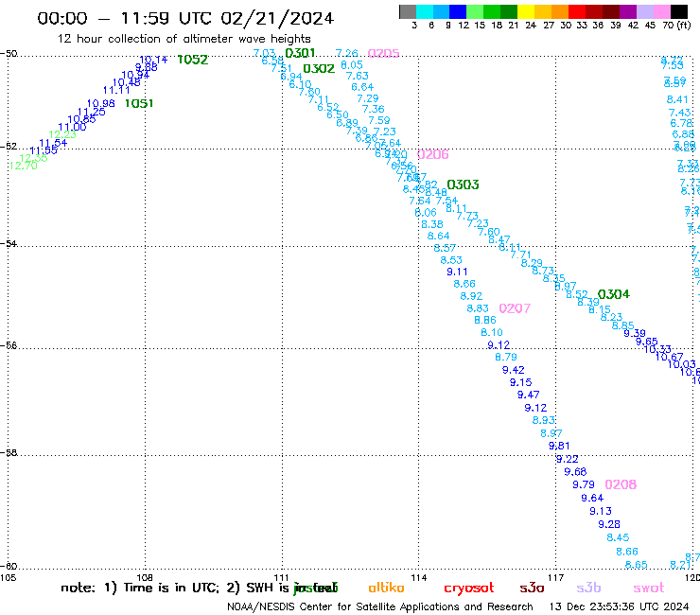Click the purple legend swatch

628,11
